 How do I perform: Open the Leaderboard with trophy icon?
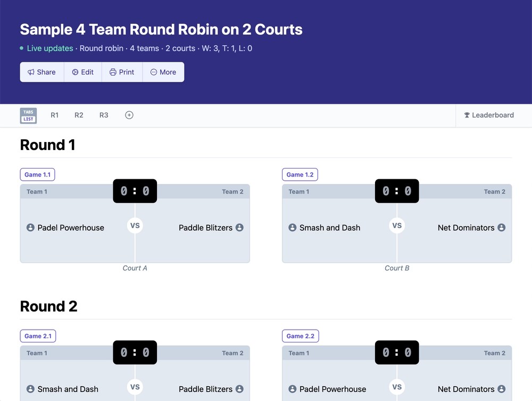(x=489, y=115)
